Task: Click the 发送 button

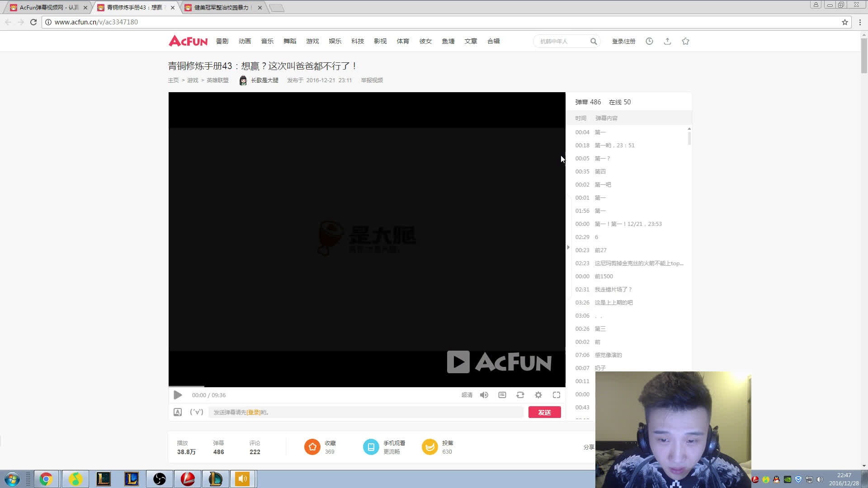Action: coord(544,412)
